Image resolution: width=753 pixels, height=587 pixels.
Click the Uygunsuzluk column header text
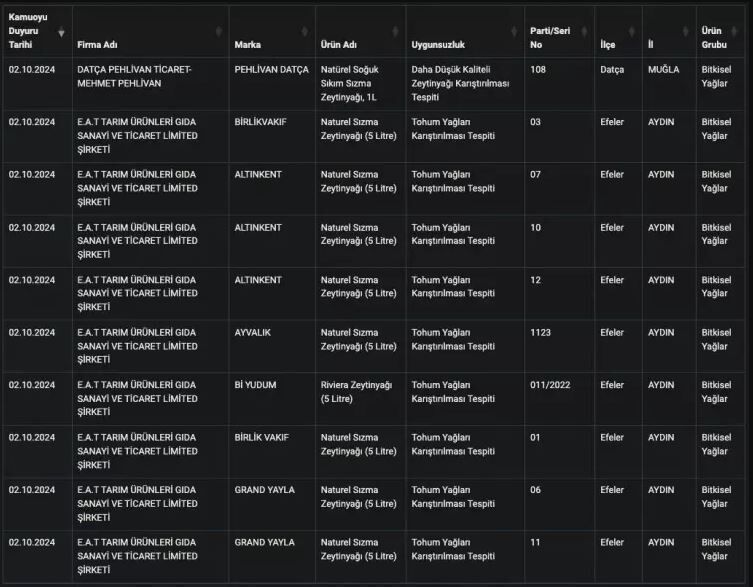tap(440, 46)
